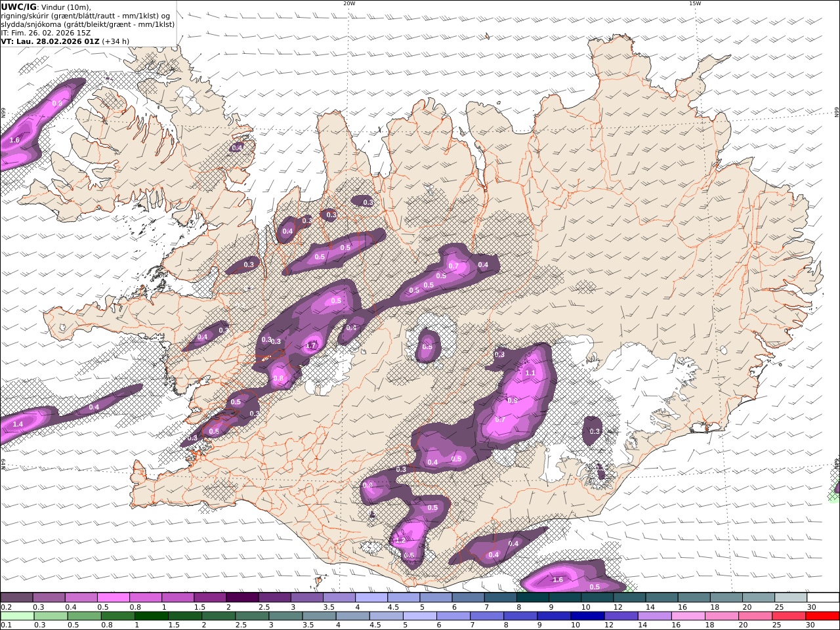Viewport: 840px width, 630px height.
Task: Pick the pale grey top-row swatch between 25 and 30
Action: click(x=791, y=598)
